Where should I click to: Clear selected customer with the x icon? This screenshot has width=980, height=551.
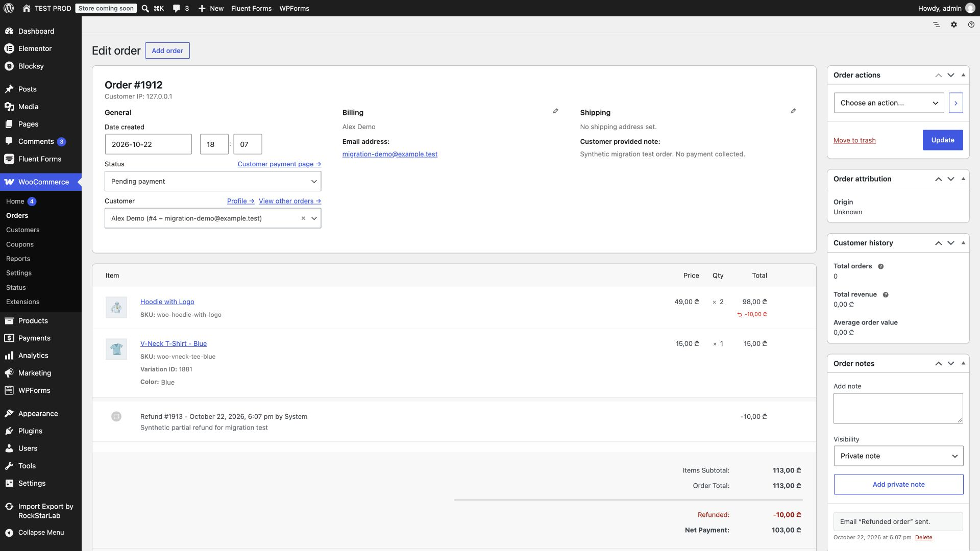click(303, 218)
